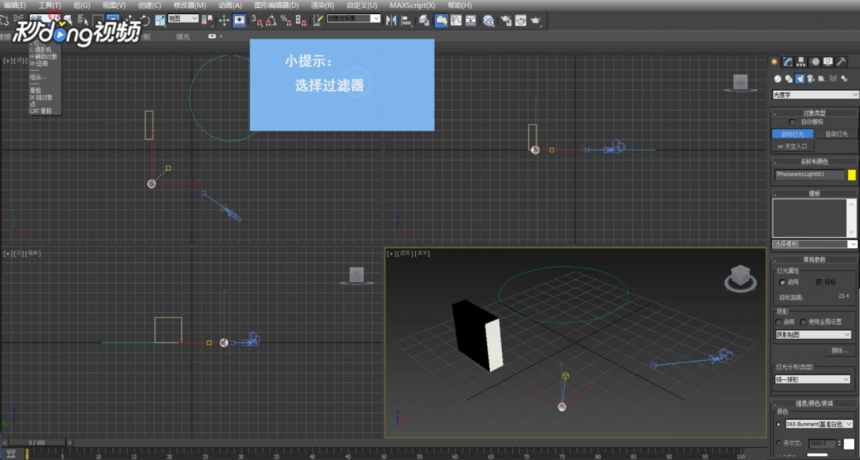Image resolution: width=860 pixels, height=460 pixels.
Task: Click the 自由灯光 button
Action: coord(836,134)
